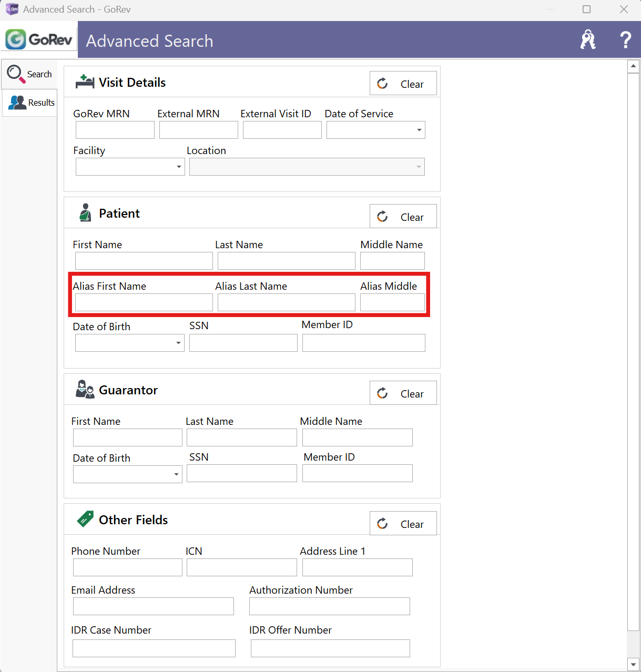
Task: Switch to the Results tab
Action: pyautogui.click(x=32, y=103)
